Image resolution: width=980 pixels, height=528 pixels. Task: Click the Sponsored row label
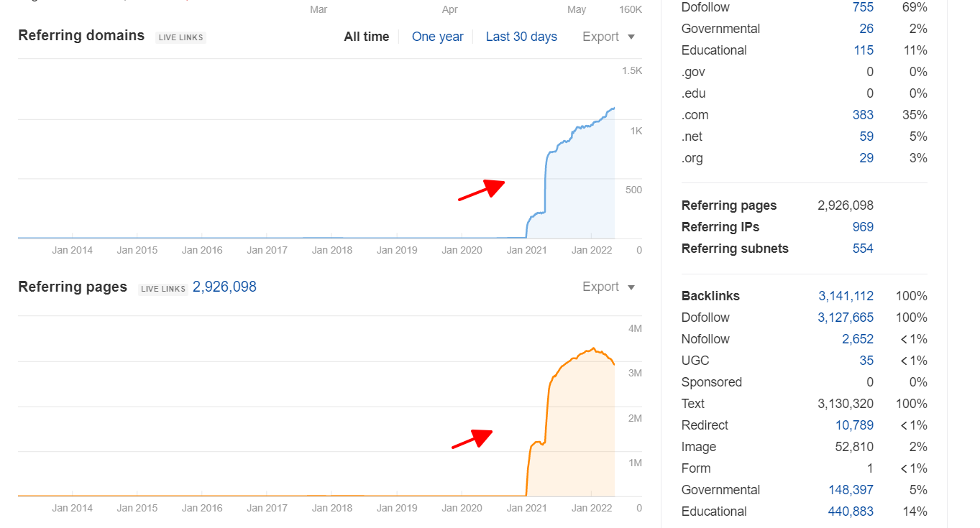pyautogui.click(x=712, y=382)
